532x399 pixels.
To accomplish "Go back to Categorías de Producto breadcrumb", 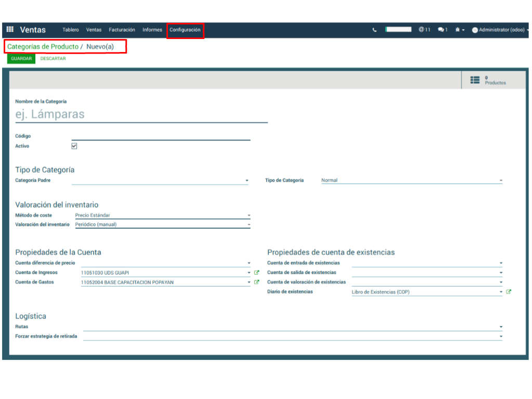I will coord(43,47).
